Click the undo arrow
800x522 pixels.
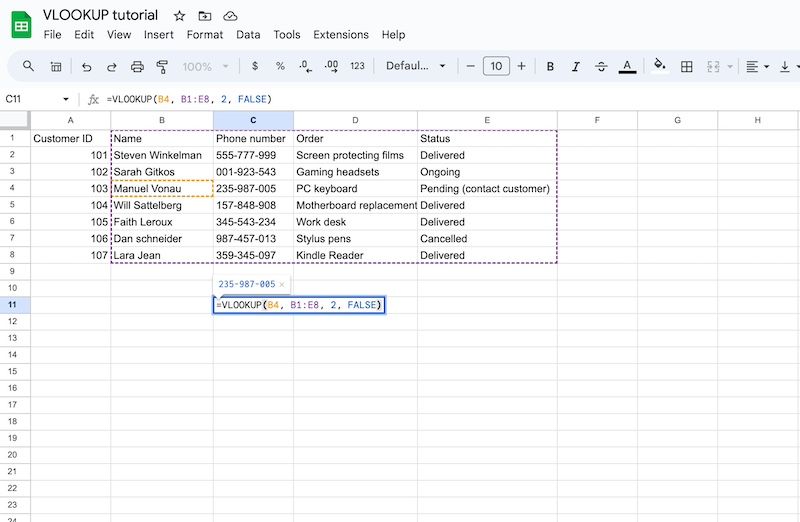87,66
